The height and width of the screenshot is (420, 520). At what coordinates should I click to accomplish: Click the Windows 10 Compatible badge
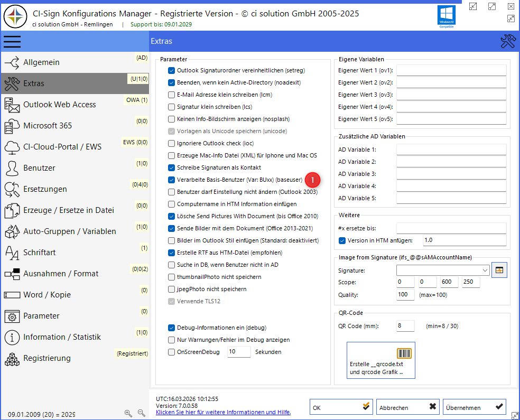pos(446,16)
